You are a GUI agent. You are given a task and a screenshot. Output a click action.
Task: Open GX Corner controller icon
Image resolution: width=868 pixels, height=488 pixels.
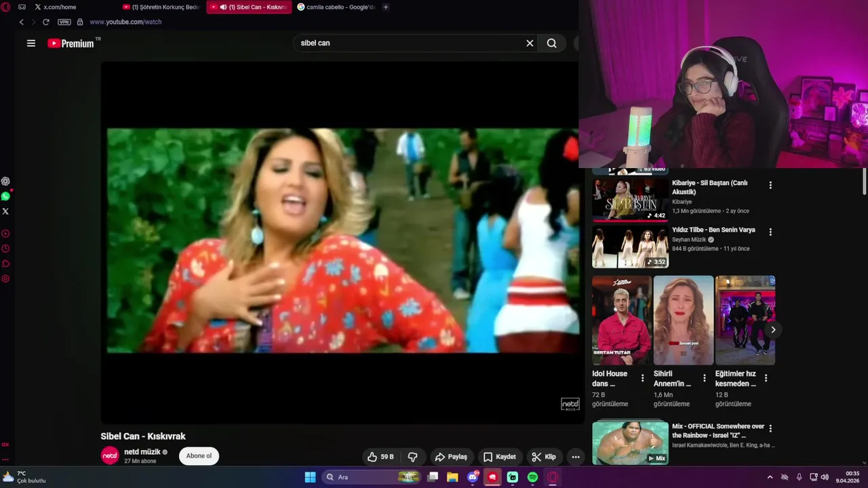(22, 7)
